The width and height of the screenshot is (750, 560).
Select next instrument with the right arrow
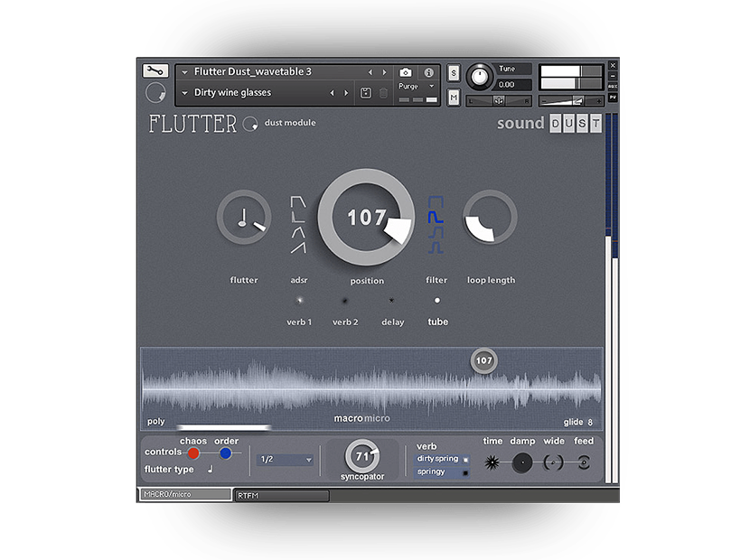click(x=384, y=72)
